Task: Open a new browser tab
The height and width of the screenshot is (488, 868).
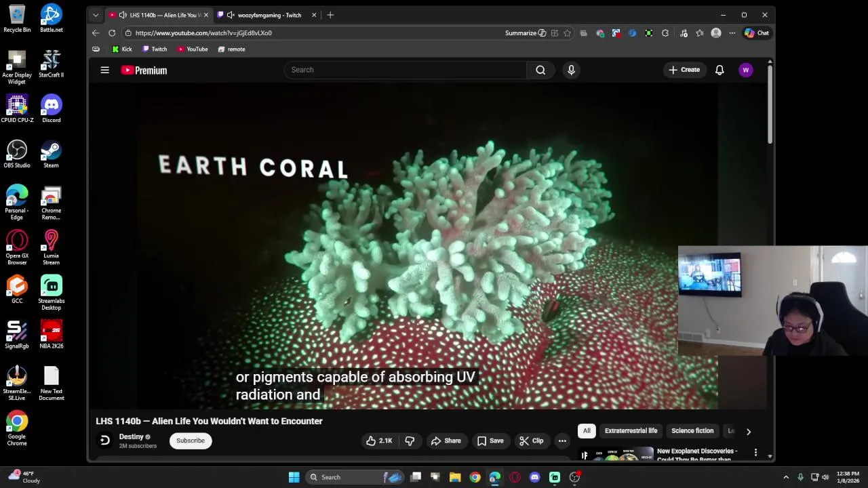Action: (x=330, y=15)
